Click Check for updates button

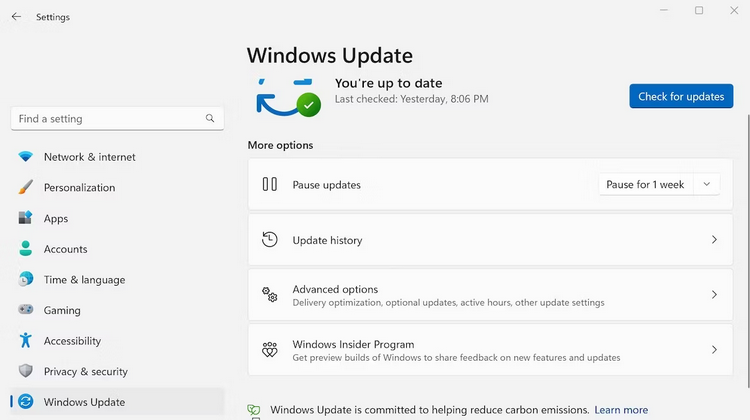click(x=681, y=96)
